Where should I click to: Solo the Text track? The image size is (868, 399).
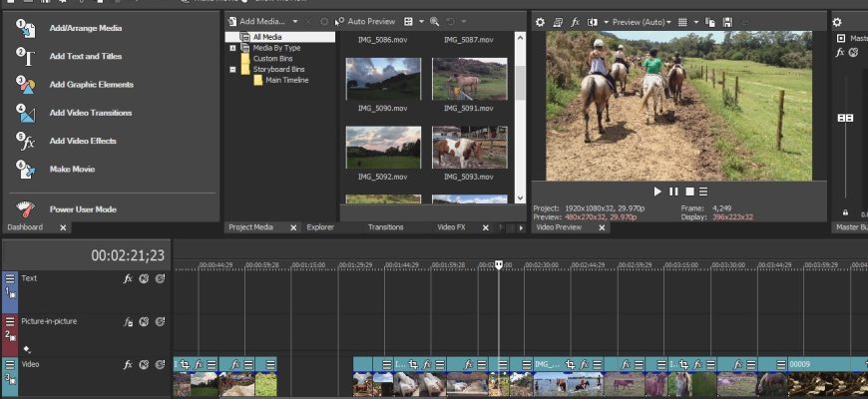coord(160,279)
